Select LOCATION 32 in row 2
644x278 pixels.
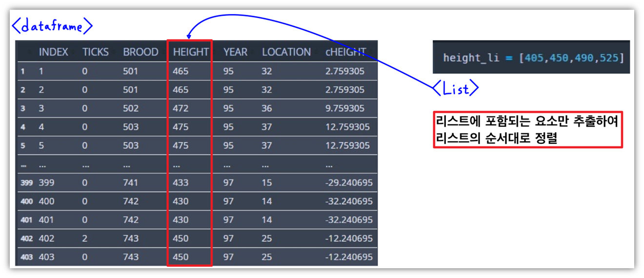tap(267, 90)
